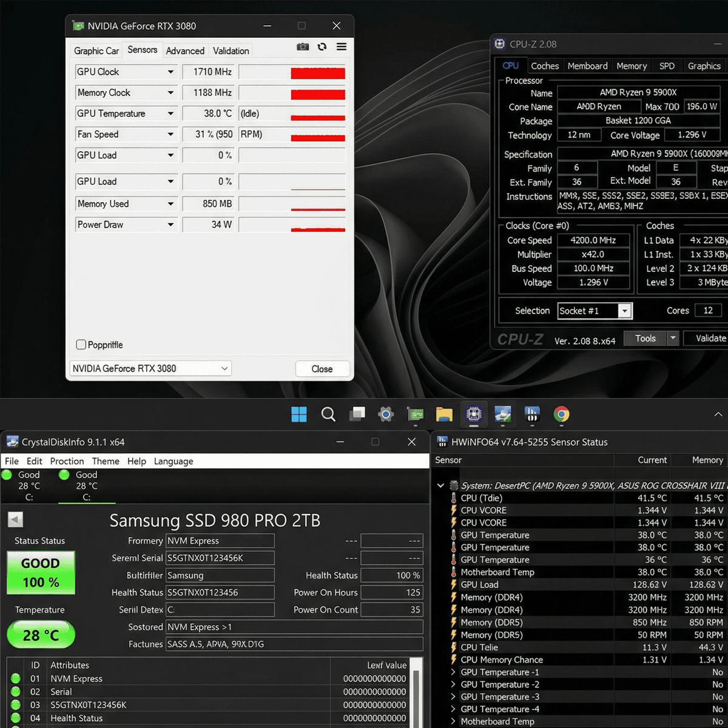This screenshot has width=728, height=728.
Task: Open the Memory Used sensor dropdown
Action: tap(170, 204)
